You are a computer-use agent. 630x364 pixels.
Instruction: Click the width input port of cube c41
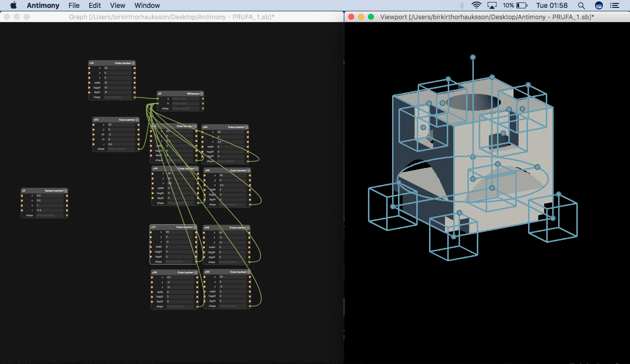click(90, 83)
